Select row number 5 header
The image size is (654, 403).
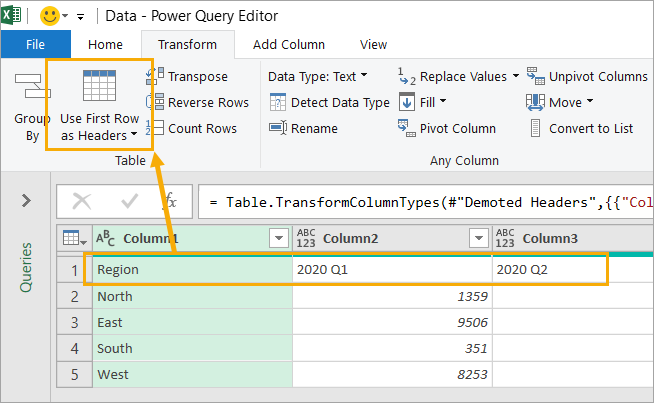pos(74,374)
